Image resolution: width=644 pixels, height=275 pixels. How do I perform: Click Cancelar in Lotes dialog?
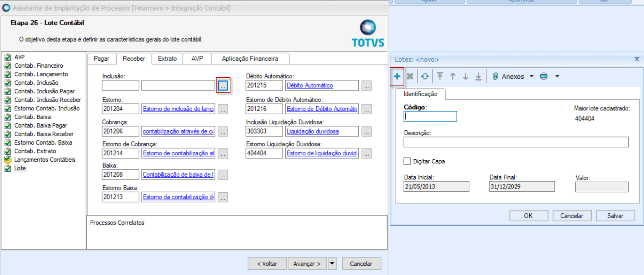tap(572, 216)
